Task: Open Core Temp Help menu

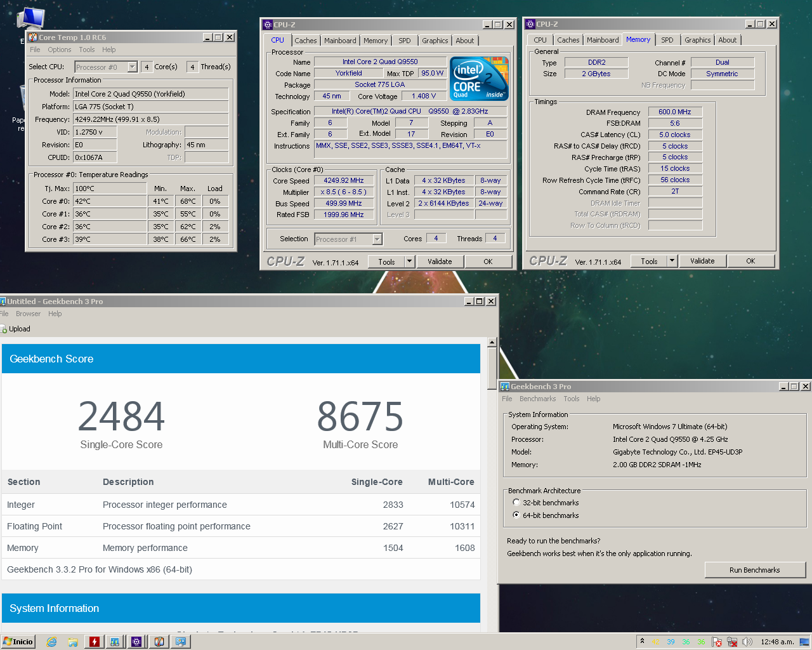Action: pos(109,50)
